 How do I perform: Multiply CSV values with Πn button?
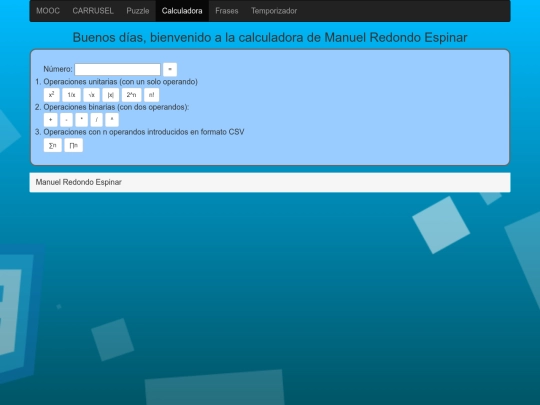click(x=73, y=145)
